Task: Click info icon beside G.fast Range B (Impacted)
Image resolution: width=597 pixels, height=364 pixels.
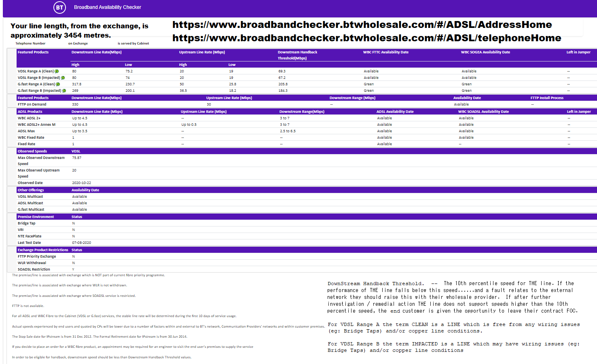Action: coord(64,91)
